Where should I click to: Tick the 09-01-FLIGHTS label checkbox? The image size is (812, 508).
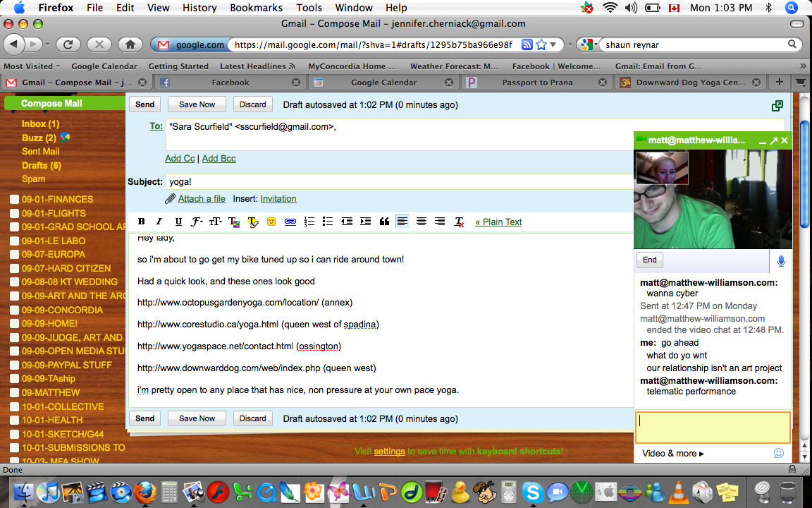pos(15,213)
